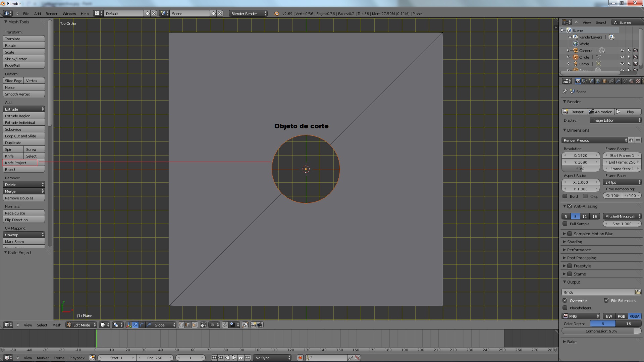Disable the Overwrite checkbox
Viewport: 644px width, 362px height.
point(565,300)
